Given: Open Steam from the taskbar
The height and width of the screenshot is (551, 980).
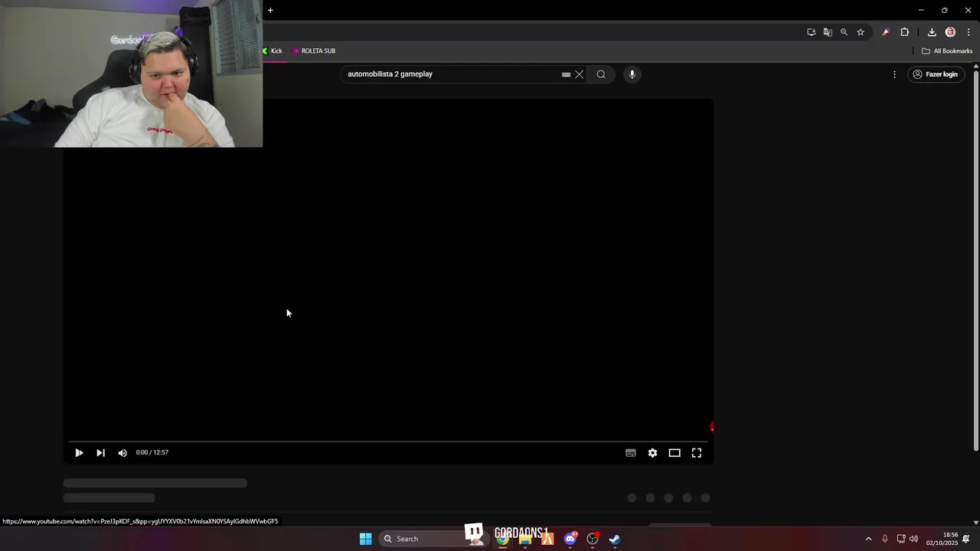Looking at the screenshot, I should point(615,540).
